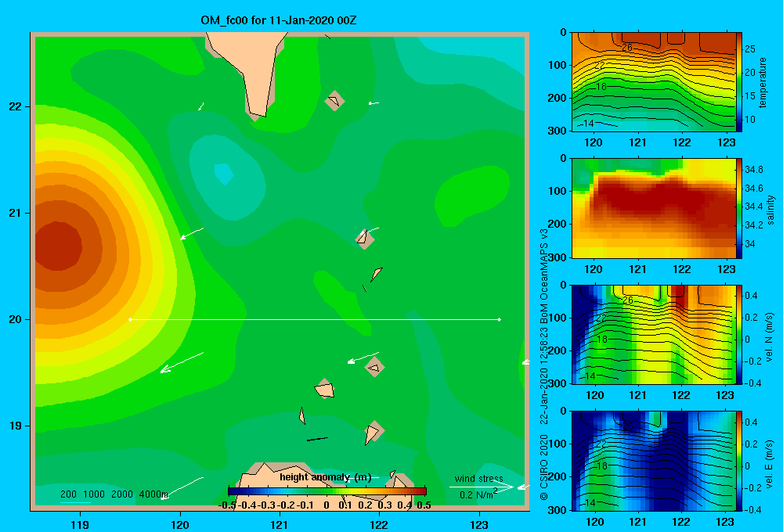Screen dimensions: 783x532
Task: Click the "34.2" tick on the salinity color bar
Action: 753,225
